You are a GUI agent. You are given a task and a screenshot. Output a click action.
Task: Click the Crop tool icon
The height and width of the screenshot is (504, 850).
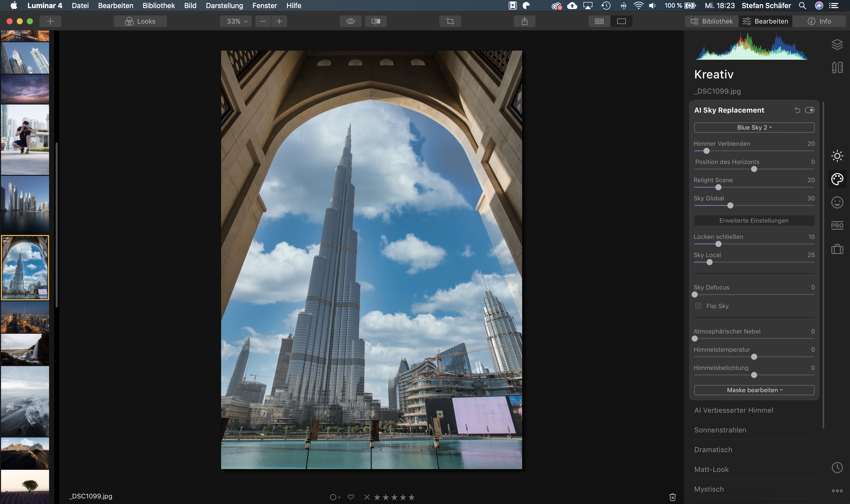click(450, 21)
